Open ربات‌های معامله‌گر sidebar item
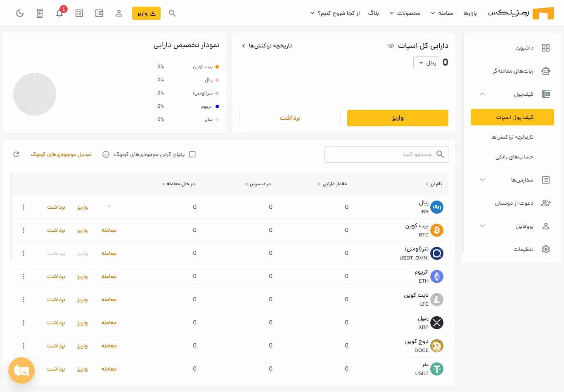Viewport: 564px width, 392px height. [513, 71]
